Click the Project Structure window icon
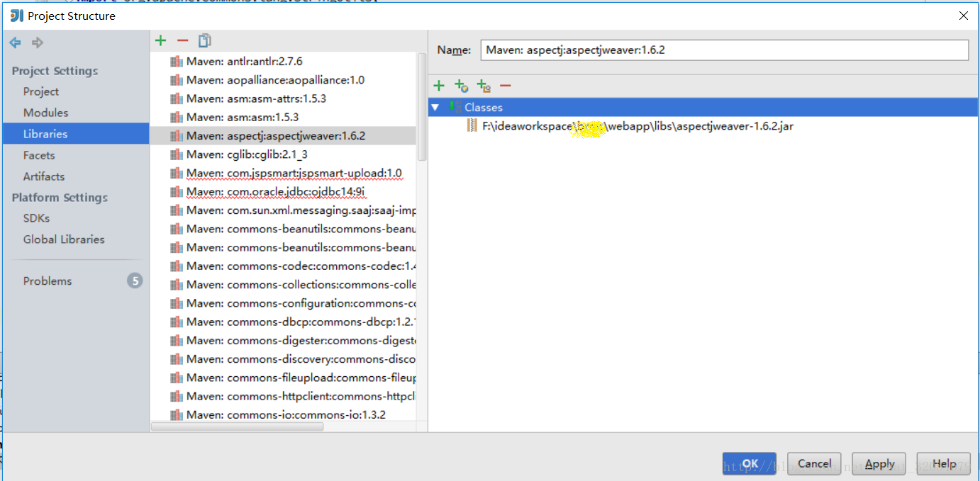This screenshot has width=980, height=481. click(x=16, y=16)
